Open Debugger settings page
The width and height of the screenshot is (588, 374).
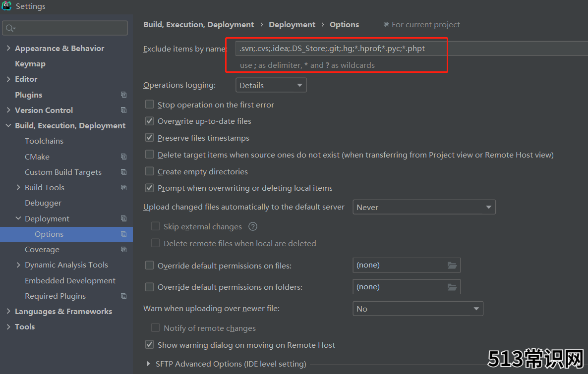(x=43, y=203)
